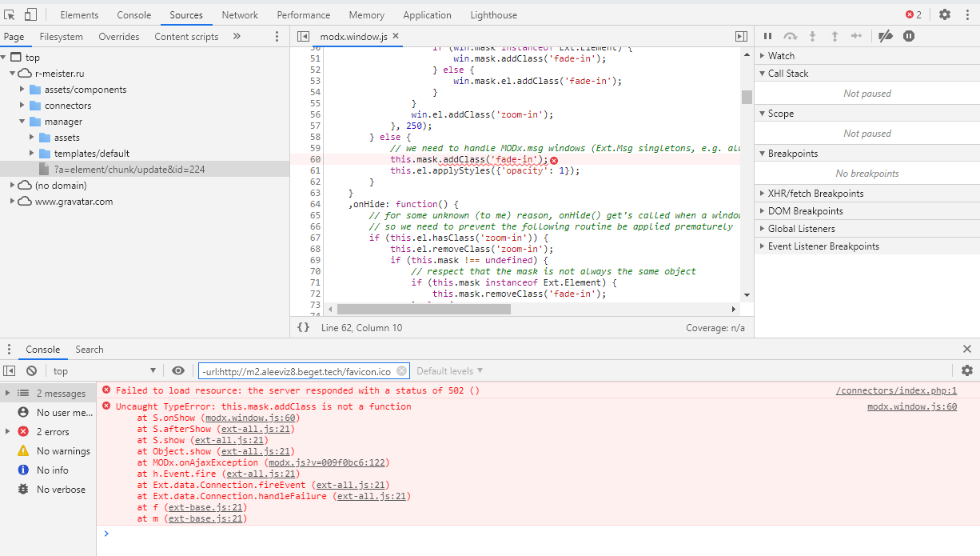Collapse the Call Stack section

click(x=867, y=73)
